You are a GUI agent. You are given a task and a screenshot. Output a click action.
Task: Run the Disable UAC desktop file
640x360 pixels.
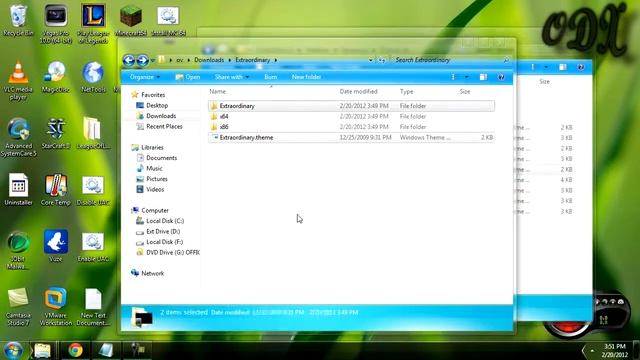(x=93, y=189)
